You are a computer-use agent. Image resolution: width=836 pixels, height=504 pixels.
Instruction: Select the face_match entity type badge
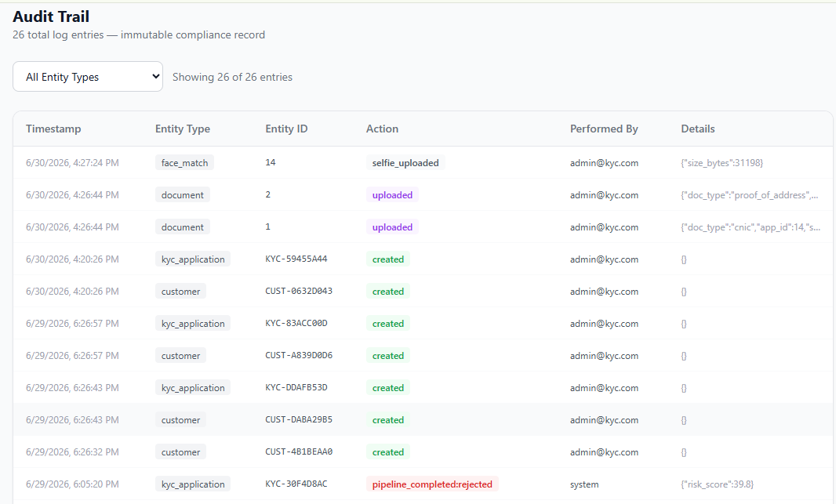[x=184, y=162]
